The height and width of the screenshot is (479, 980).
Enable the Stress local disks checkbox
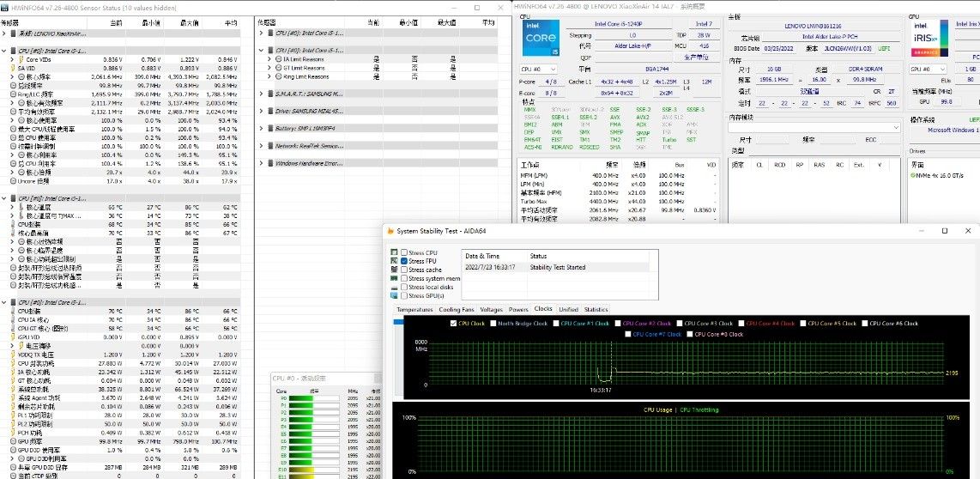pyautogui.click(x=404, y=287)
